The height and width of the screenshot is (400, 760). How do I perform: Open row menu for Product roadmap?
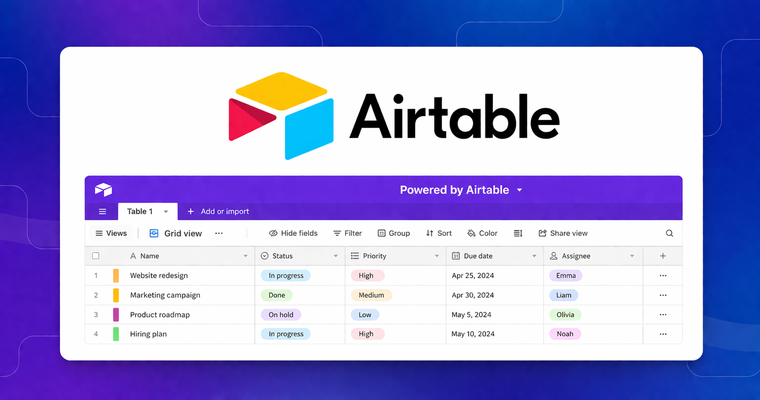coord(663,314)
